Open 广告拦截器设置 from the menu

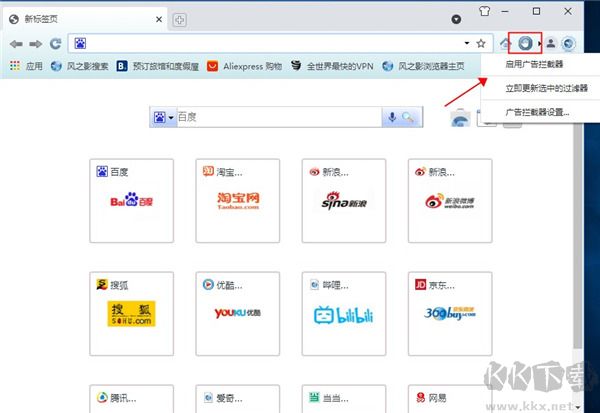click(x=537, y=112)
